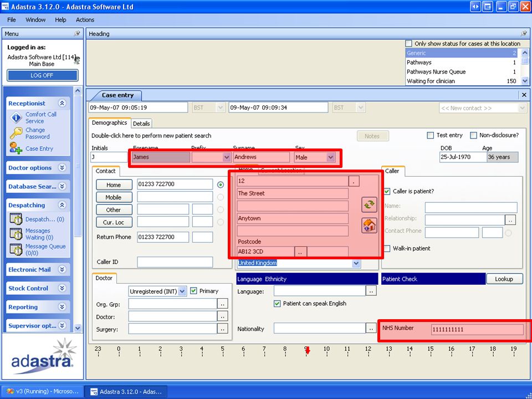Open the Help menu
Viewport: 532px width, 399px height.
coord(61,20)
